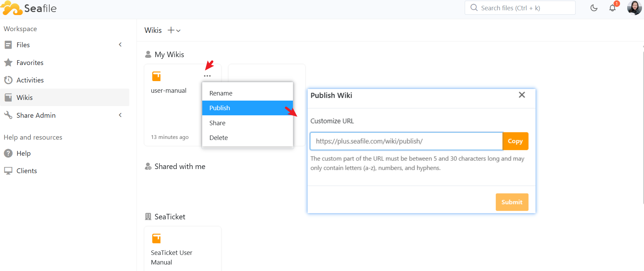This screenshot has width=644, height=271.
Task: Expand the Share Admin section chevron
Action: (x=120, y=115)
